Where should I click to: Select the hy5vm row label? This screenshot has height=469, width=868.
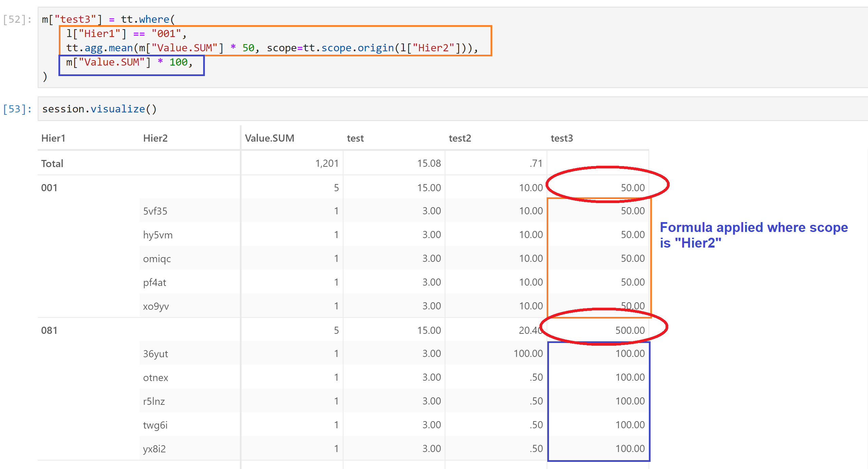click(157, 234)
